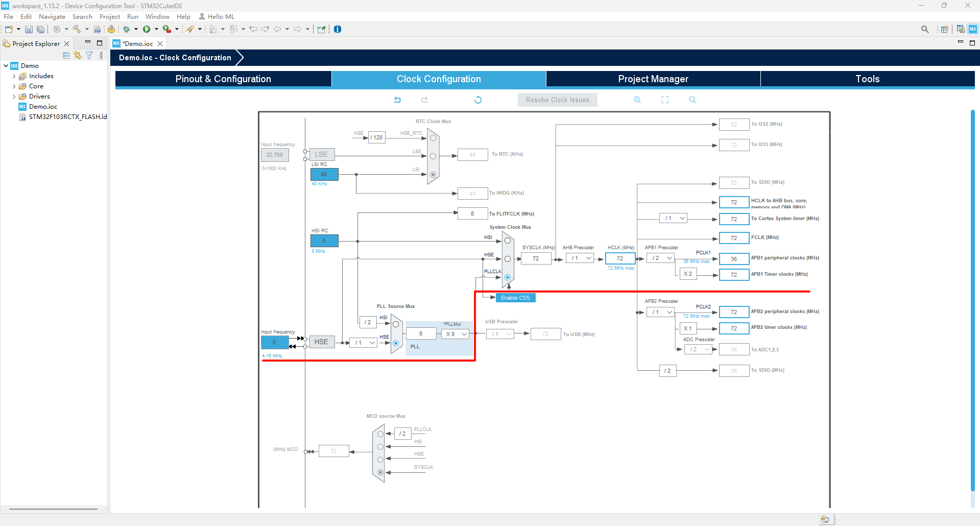Open Cortex System timer divider dropdown
This screenshot has width=980, height=526.
(673, 218)
